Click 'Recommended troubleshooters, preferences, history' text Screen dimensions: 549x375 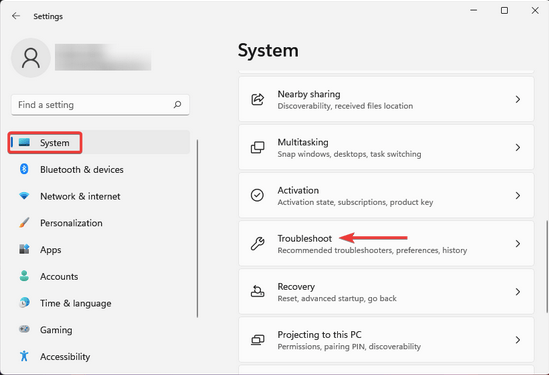pos(372,250)
